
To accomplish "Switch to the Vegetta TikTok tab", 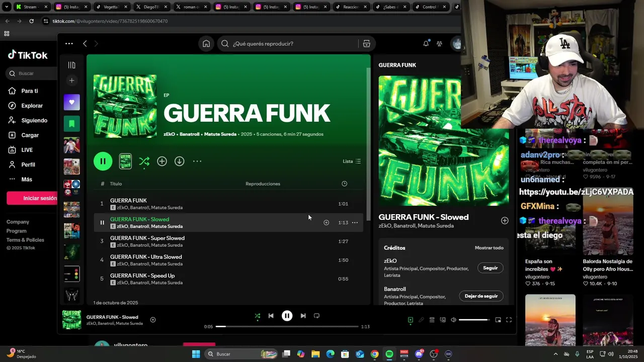I will [110, 7].
